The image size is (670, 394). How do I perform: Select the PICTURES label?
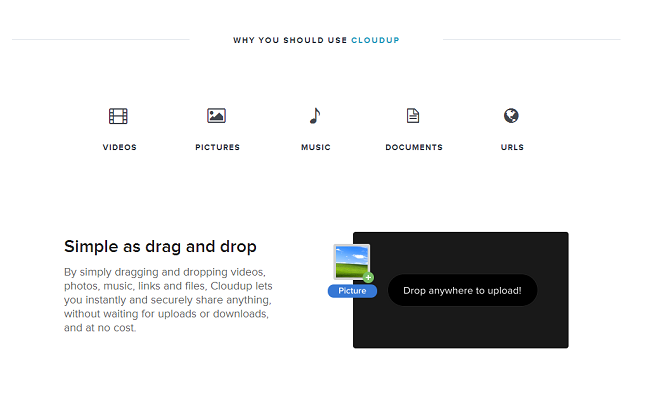(217, 147)
